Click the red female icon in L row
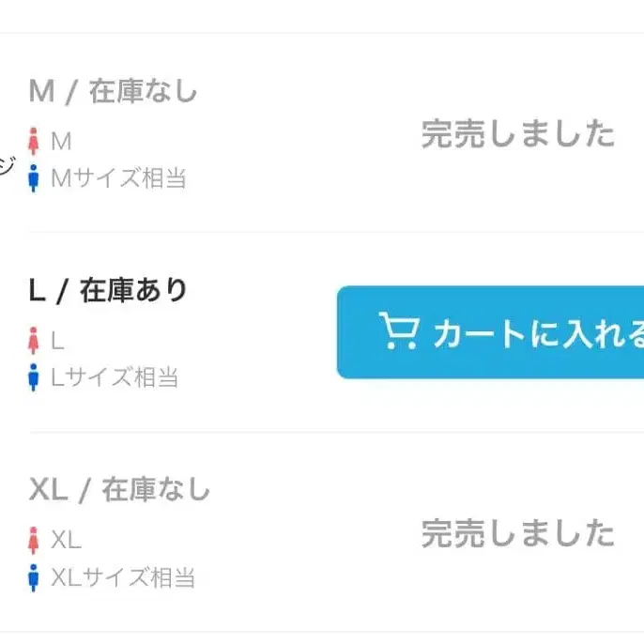644x644 pixels. tap(35, 341)
